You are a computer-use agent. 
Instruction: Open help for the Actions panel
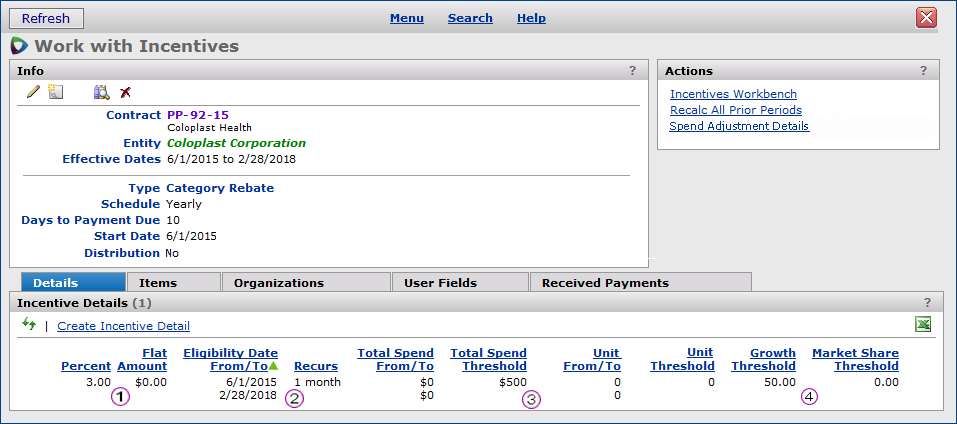point(923,71)
